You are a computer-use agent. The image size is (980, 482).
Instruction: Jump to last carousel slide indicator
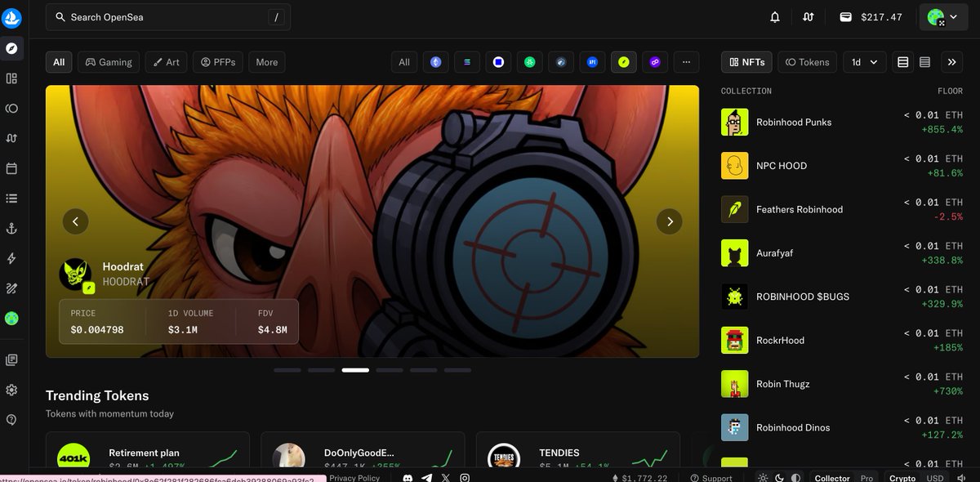tap(457, 370)
